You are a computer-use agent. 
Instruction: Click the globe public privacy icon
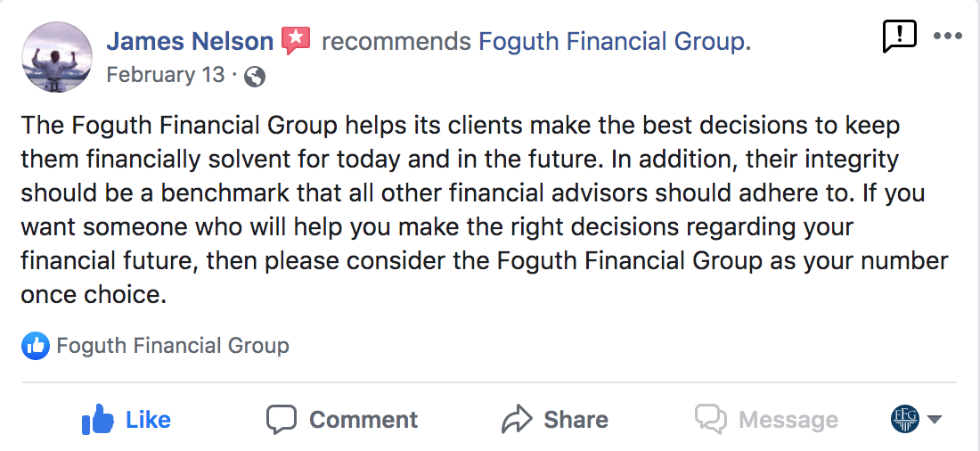click(254, 78)
